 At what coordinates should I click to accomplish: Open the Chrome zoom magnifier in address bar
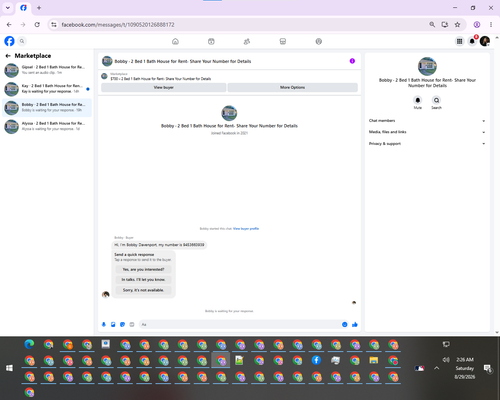click(x=432, y=25)
